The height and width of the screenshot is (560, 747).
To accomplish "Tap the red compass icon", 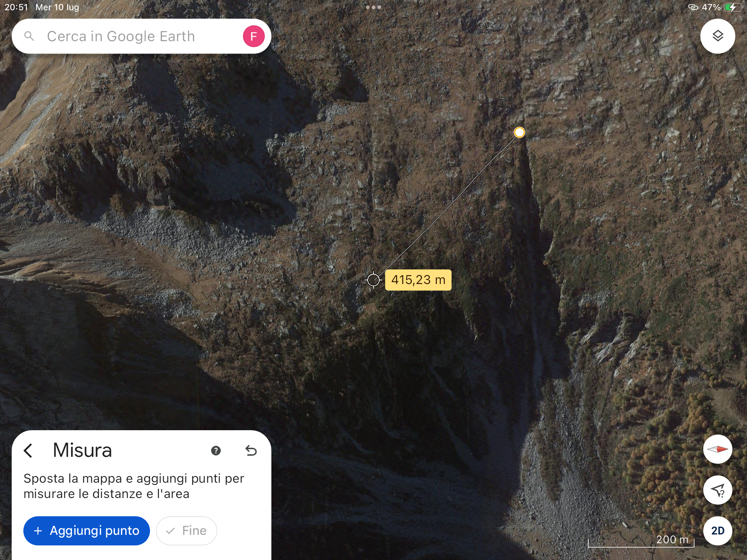I will click(x=717, y=449).
